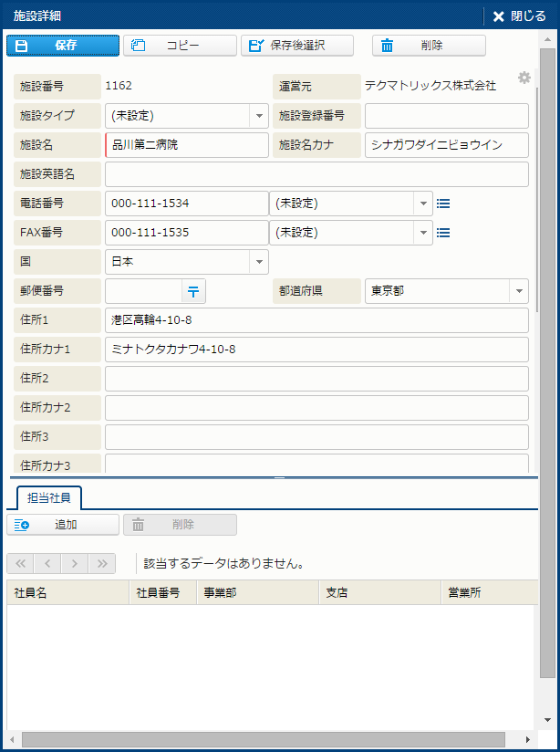Open the 都道府県 prefecture dropdown
The height and width of the screenshot is (752, 560).
point(518,291)
